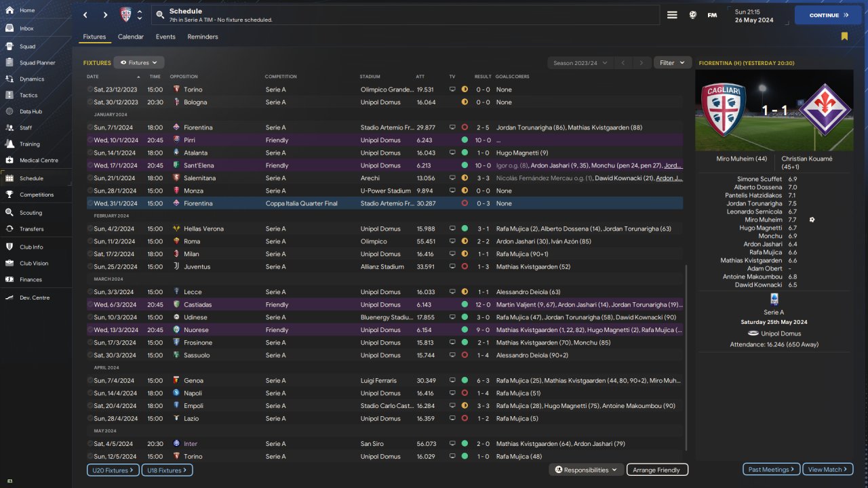Click the fixtures list vertical scrollbar
Screen dimensions: 868x488
686,359
